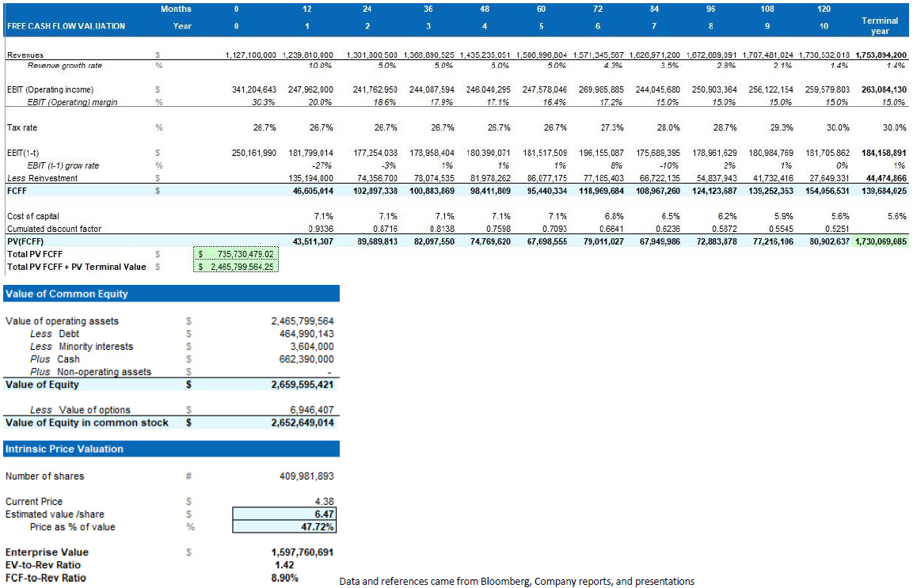Select Current Price value 4.38
This screenshot has width=917, height=588.
[x=324, y=502]
